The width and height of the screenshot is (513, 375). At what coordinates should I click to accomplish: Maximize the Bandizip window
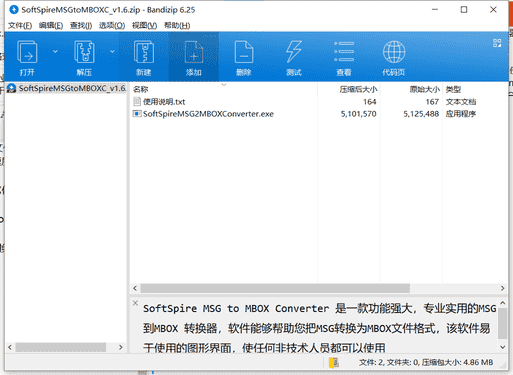(464, 10)
